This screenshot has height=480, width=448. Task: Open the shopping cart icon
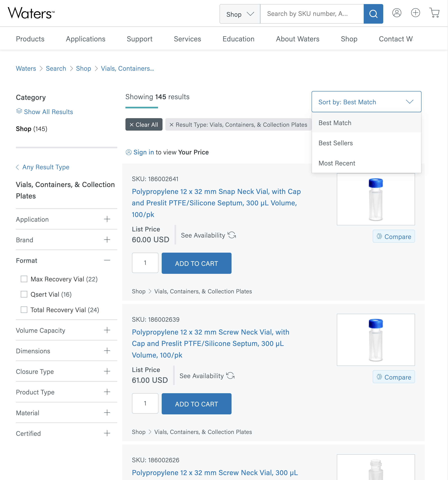click(435, 13)
